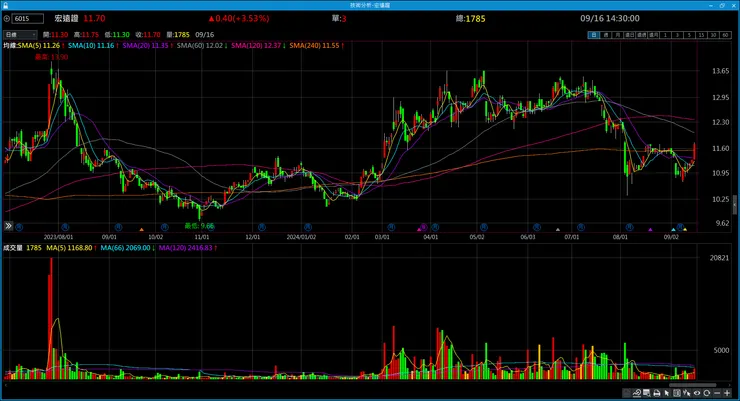Screen dimensions: 740x401
Task: Click the 09/16 14:30:00 timestamp
Action: (610, 18)
